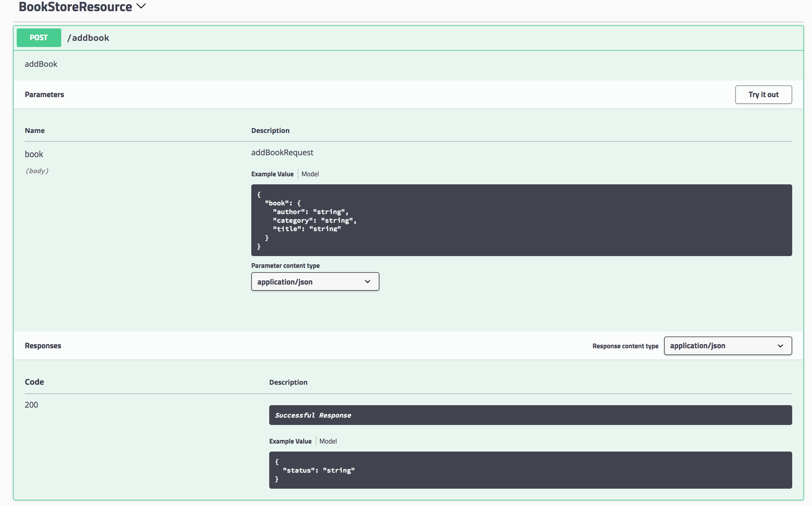Click the 200 response code
Viewport: 812px width, 506px height.
pos(32,405)
